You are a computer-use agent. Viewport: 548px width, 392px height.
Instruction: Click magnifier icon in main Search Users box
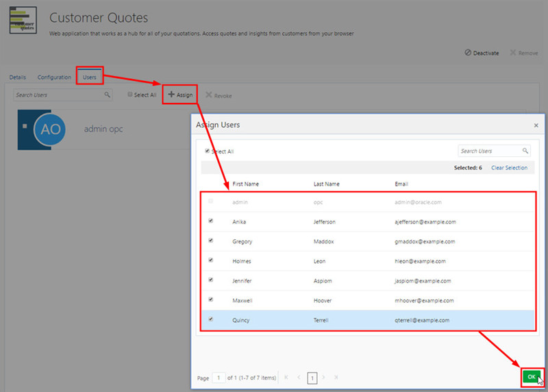click(107, 95)
